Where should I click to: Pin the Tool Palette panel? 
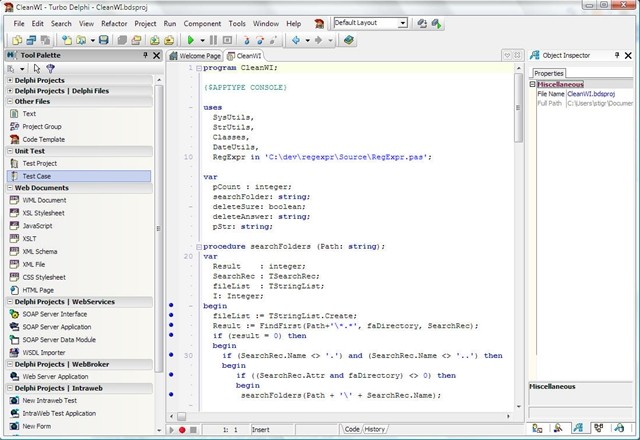point(145,56)
